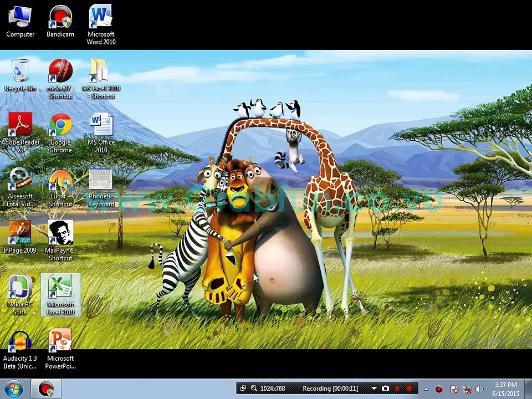Select the Phonetic Keyboard icon

101,187
